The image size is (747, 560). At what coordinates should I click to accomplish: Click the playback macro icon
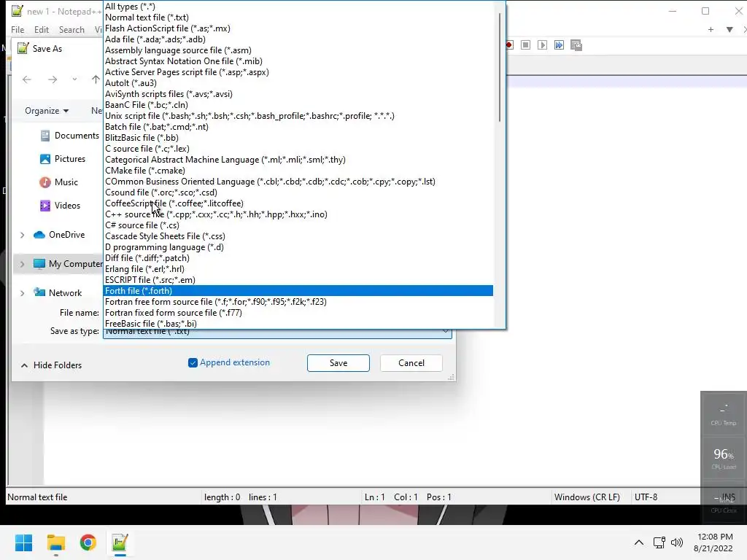click(542, 45)
